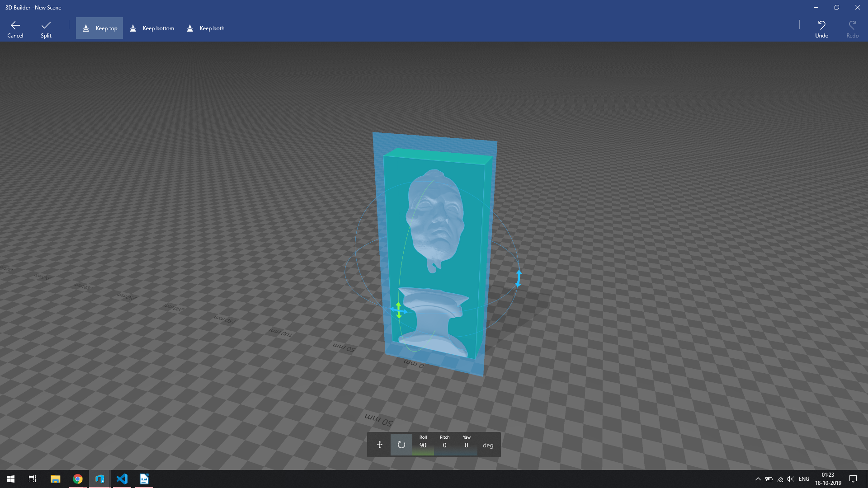This screenshot has height=488, width=868.
Task: Confirm Split with the checkmark
Action: [x=46, y=29]
